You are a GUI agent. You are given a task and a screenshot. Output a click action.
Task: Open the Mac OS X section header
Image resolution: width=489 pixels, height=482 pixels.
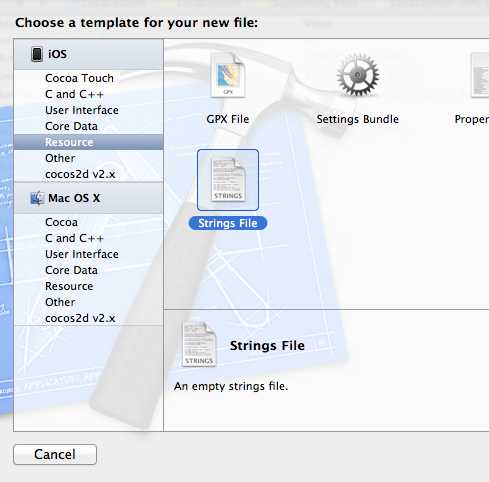click(89, 198)
